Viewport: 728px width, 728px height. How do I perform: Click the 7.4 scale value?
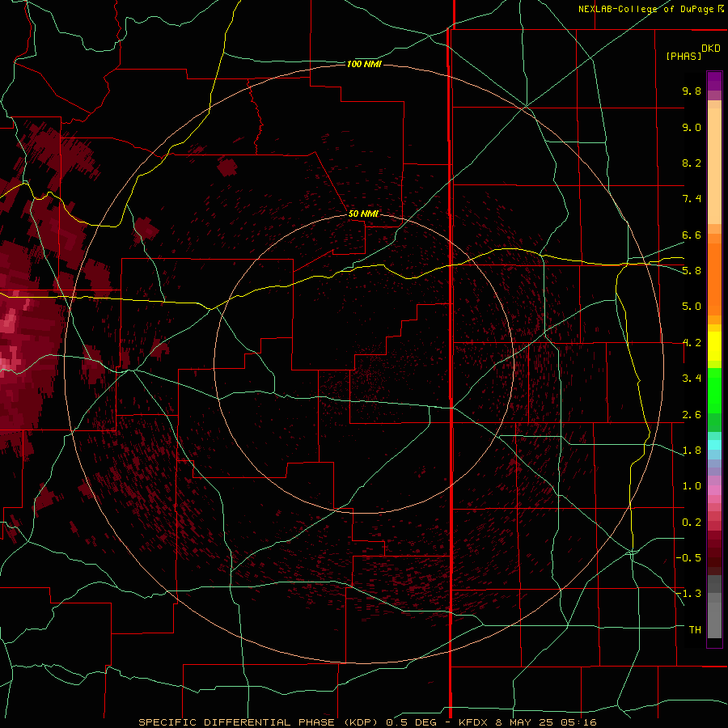[x=692, y=199]
